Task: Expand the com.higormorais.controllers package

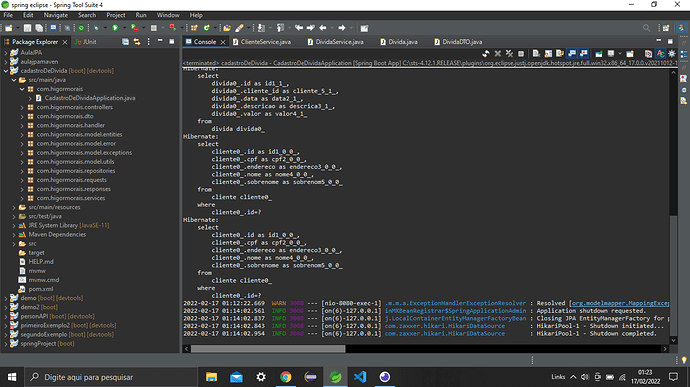Action: pyautogui.click(x=22, y=107)
